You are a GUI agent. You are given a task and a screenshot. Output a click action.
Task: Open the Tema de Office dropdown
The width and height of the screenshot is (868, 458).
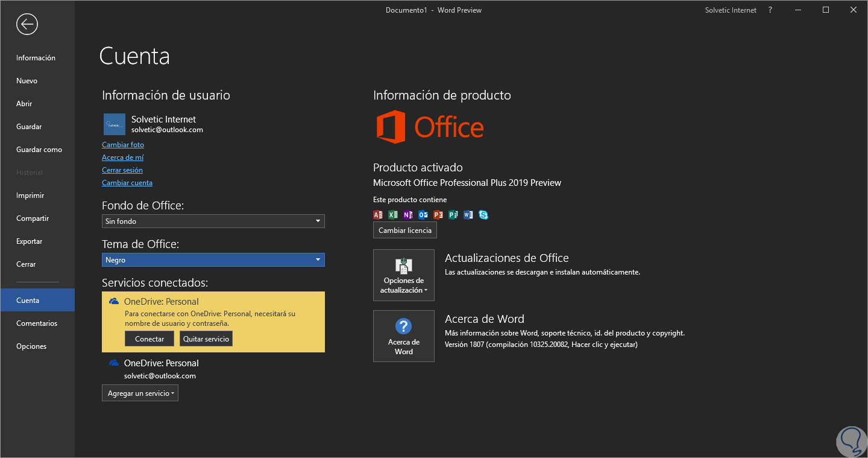pyautogui.click(x=213, y=260)
